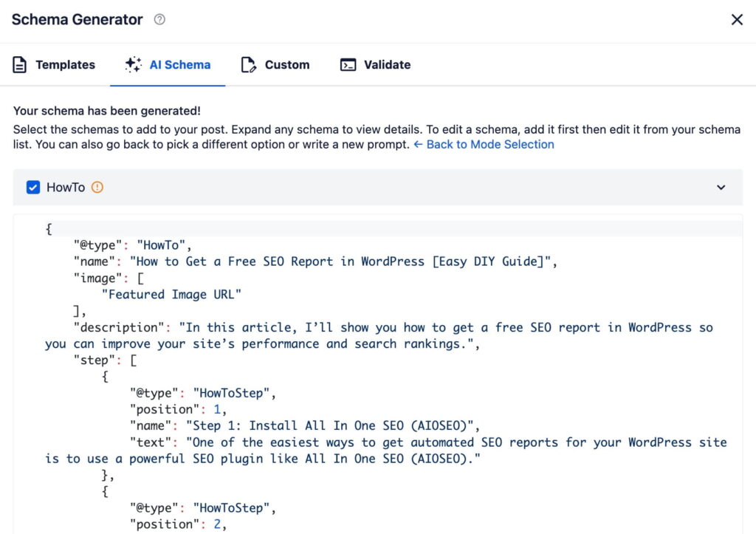
Task: Click the HowTo schema label text
Action: 66,188
